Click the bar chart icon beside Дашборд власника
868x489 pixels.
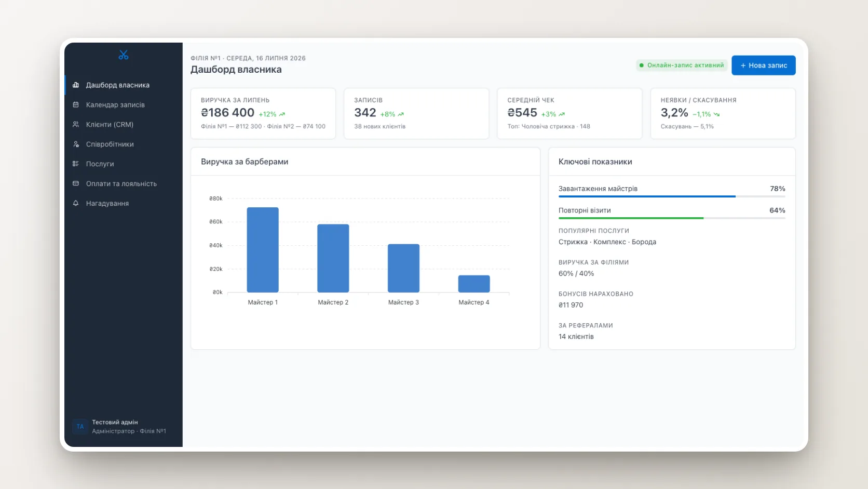(x=76, y=85)
